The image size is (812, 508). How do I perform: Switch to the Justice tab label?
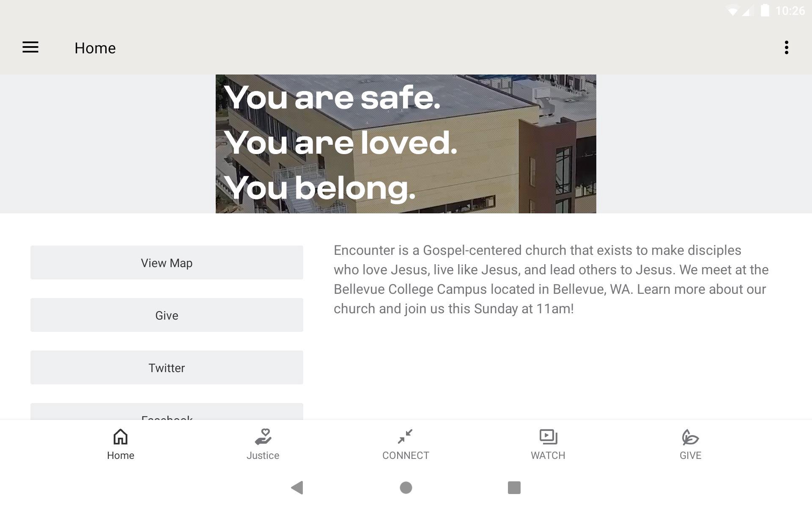(x=263, y=456)
